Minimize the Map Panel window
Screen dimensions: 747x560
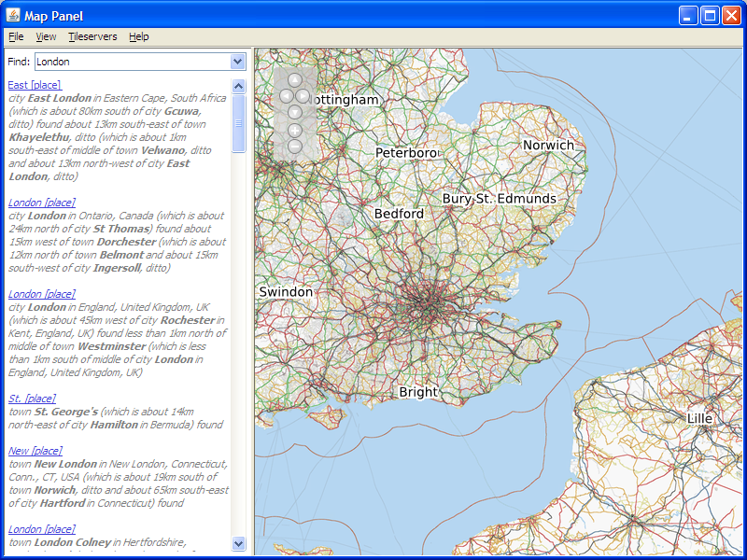coord(688,16)
